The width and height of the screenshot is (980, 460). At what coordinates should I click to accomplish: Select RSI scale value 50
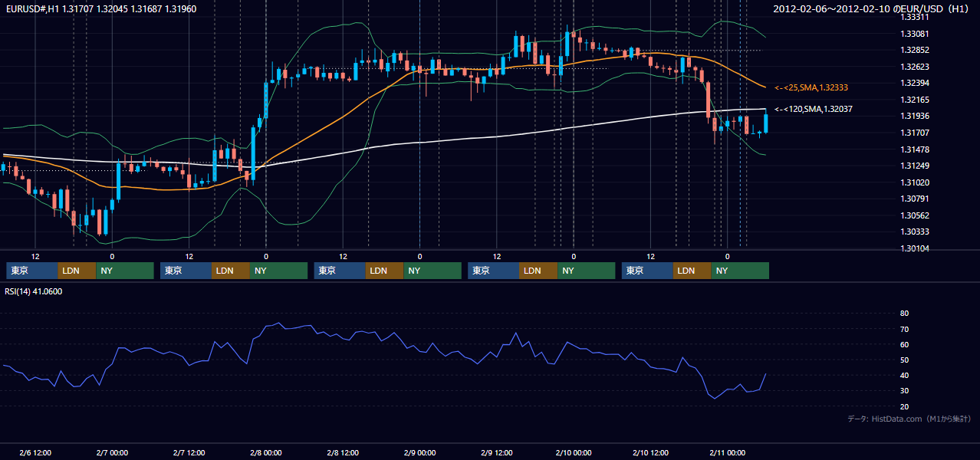click(x=904, y=360)
